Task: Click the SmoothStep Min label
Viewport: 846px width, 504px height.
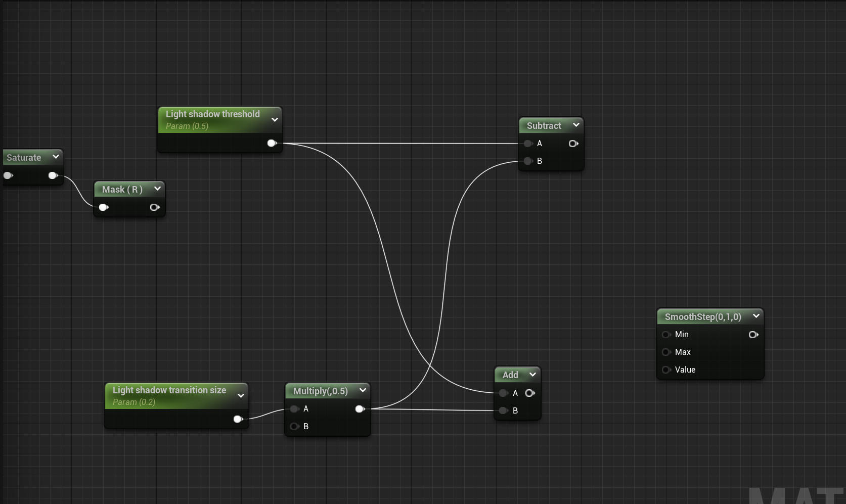Action: click(682, 335)
